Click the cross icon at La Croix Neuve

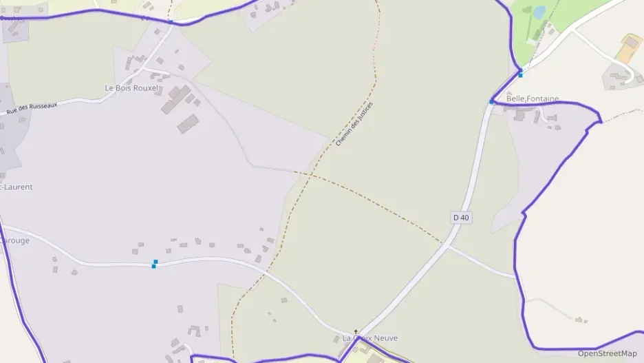coord(356,332)
